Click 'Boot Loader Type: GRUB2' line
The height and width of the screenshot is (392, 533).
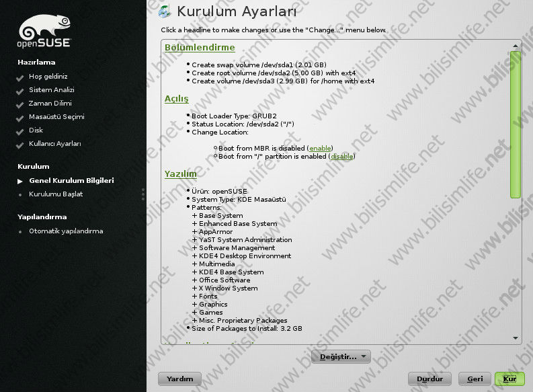pyautogui.click(x=234, y=116)
